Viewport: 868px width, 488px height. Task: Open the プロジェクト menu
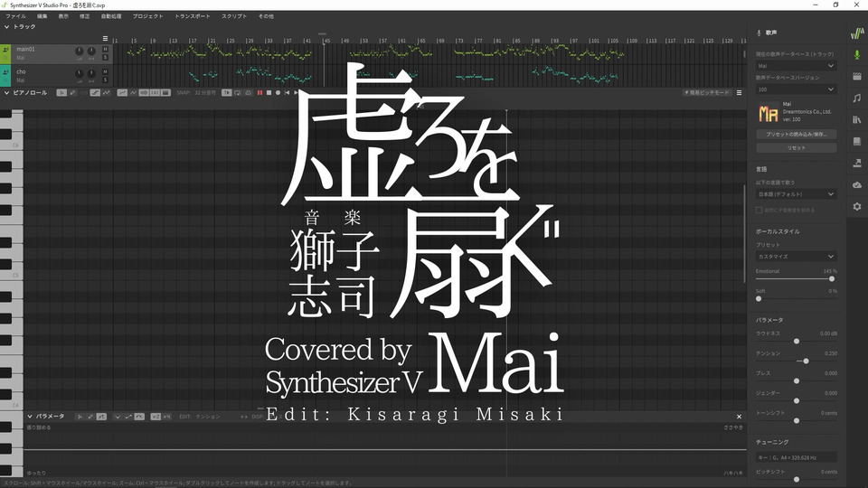[147, 16]
